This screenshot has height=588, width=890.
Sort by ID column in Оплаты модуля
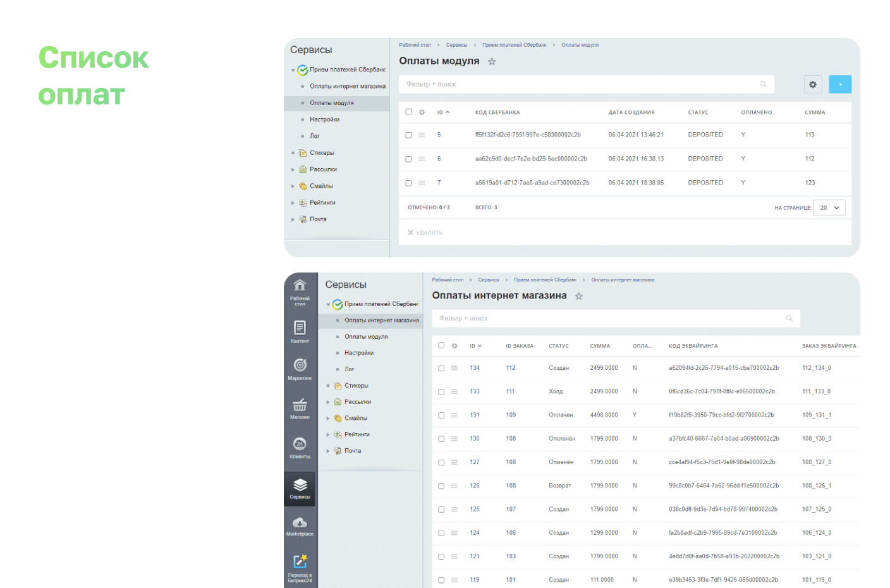443,112
